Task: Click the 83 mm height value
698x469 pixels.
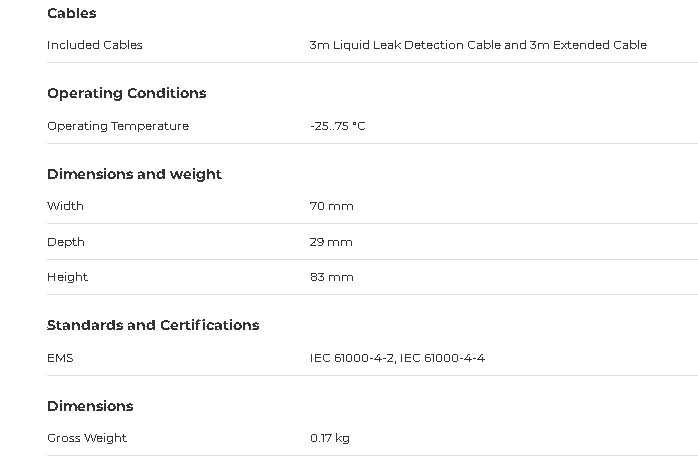Action: 332,277
